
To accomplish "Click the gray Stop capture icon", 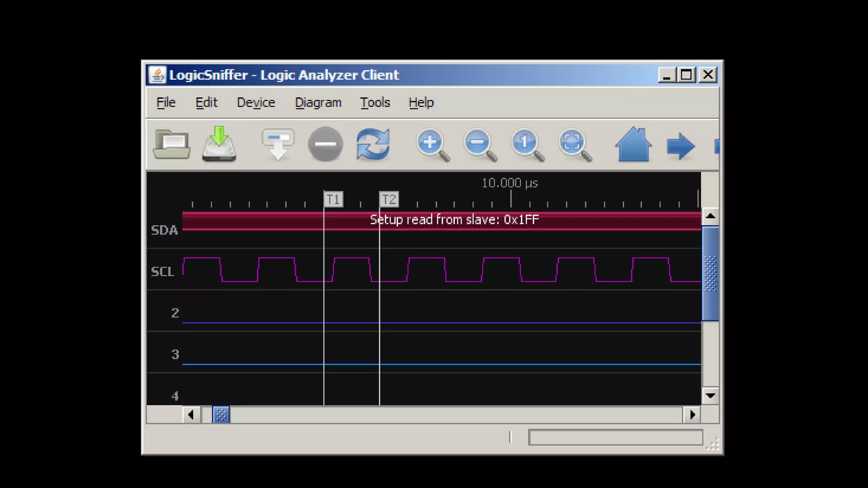I will [325, 145].
